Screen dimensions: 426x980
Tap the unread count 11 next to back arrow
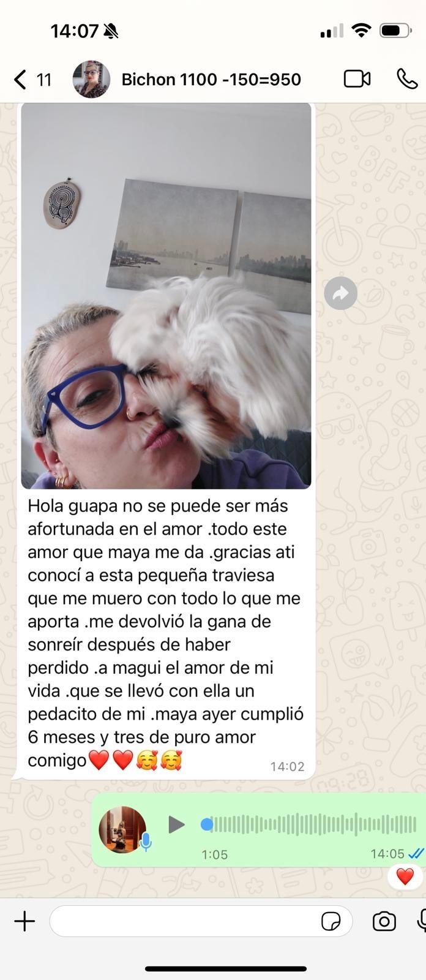click(44, 80)
